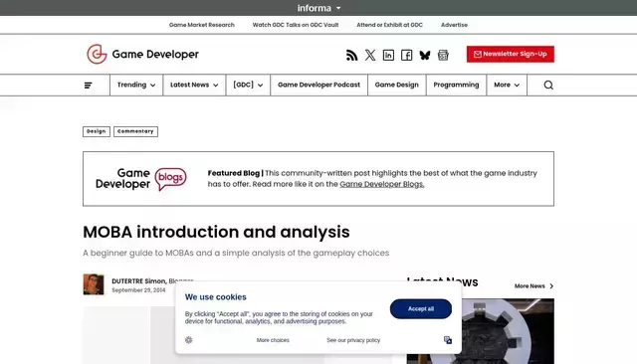The width and height of the screenshot is (637, 364).
Task: Open Watch GDC Talks on GDC Vault
Action: (296, 25)
